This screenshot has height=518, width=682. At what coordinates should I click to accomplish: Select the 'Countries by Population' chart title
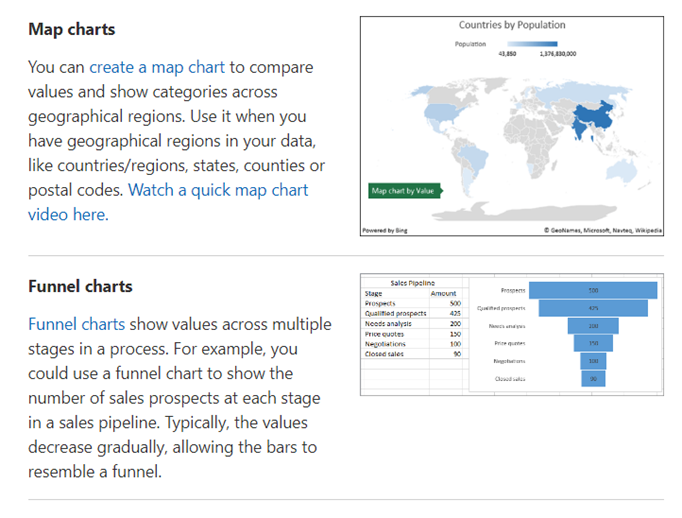[x=512, y=25]
